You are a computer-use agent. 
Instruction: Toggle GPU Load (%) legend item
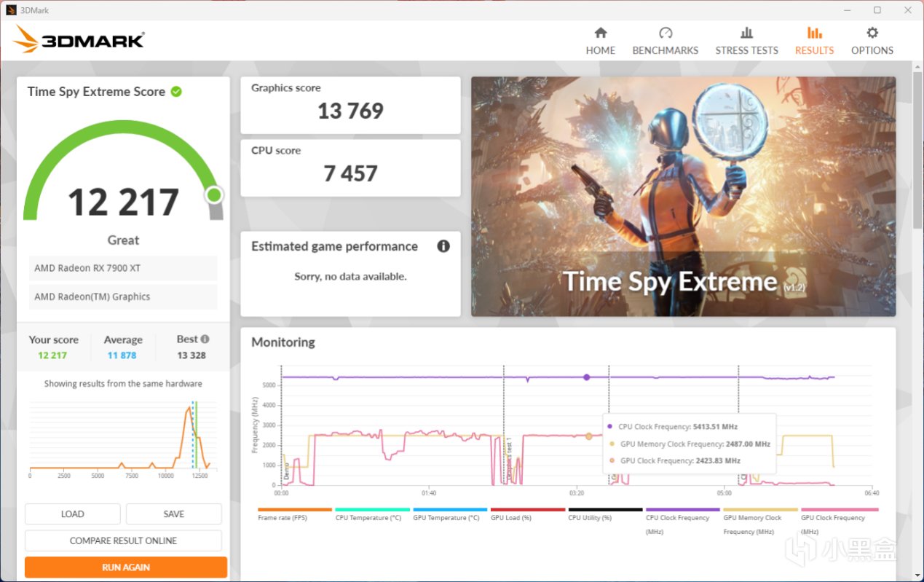coord(527,514)
